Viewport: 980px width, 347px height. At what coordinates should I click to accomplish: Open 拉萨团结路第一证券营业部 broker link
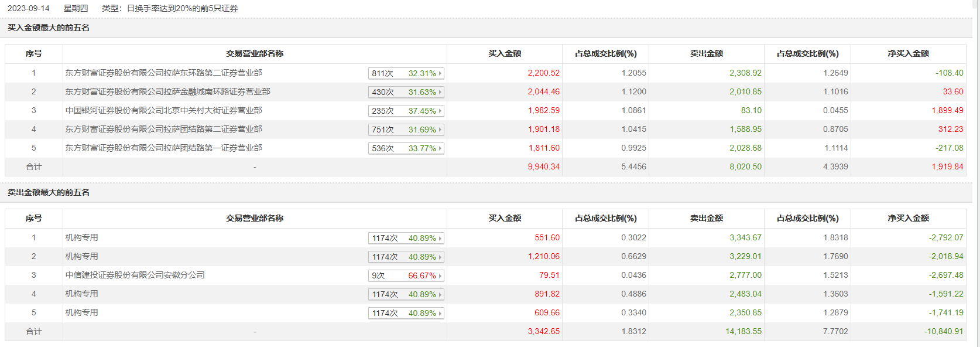pyautogui.click(x=163, y=148)
